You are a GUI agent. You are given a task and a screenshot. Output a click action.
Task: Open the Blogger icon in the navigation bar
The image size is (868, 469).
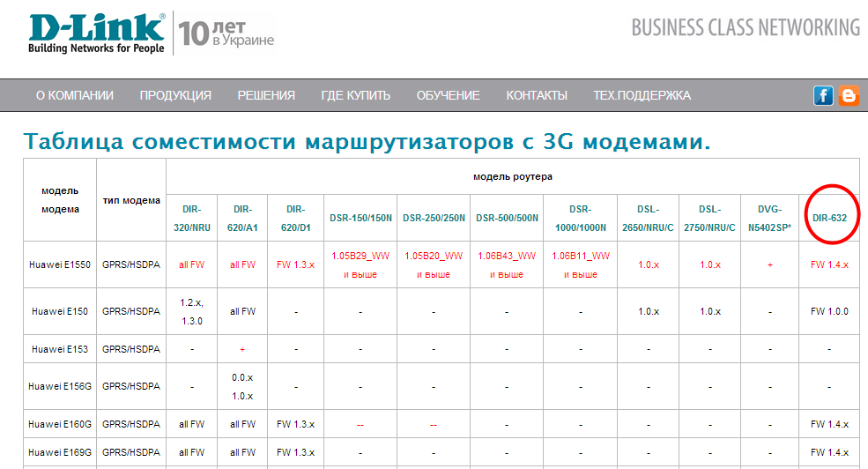tap(849, 96)
